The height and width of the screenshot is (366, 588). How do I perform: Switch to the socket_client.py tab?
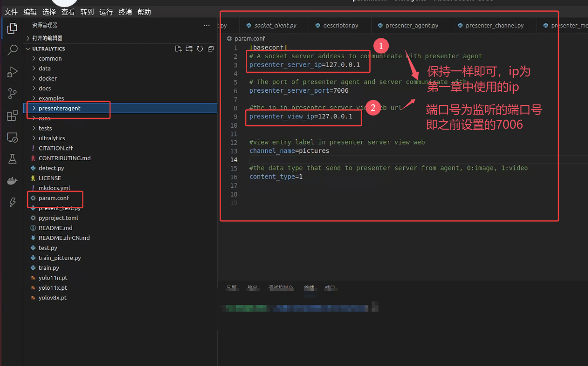click(x=274, y=25)
